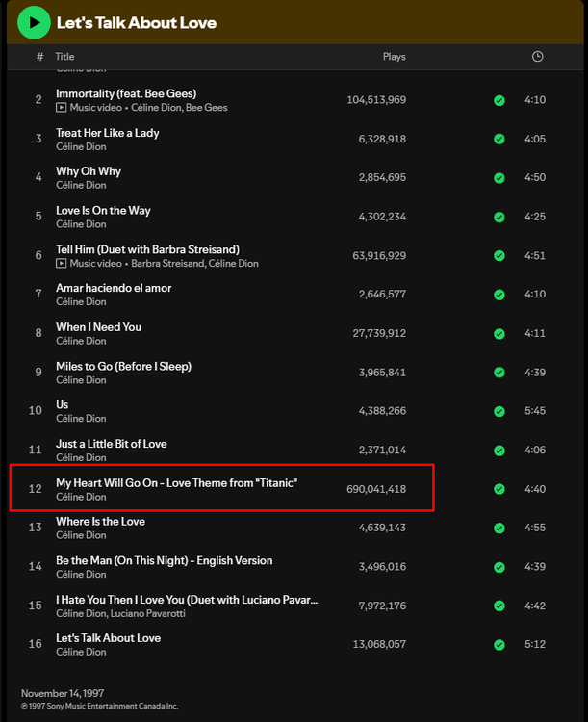This screenshot has height=722, width=588.
Task: Toggle saved checkmark on I Hate You Then I Love You
Action: tap(499, 606)
